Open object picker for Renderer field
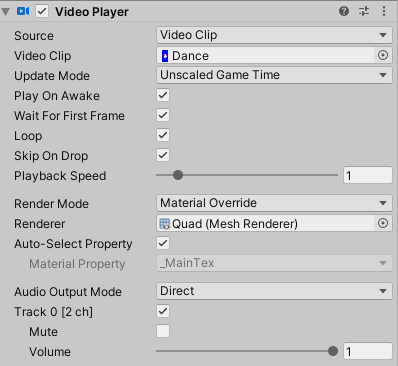Image resolution: width=398 pixels, height=366 pixels. 383,223
